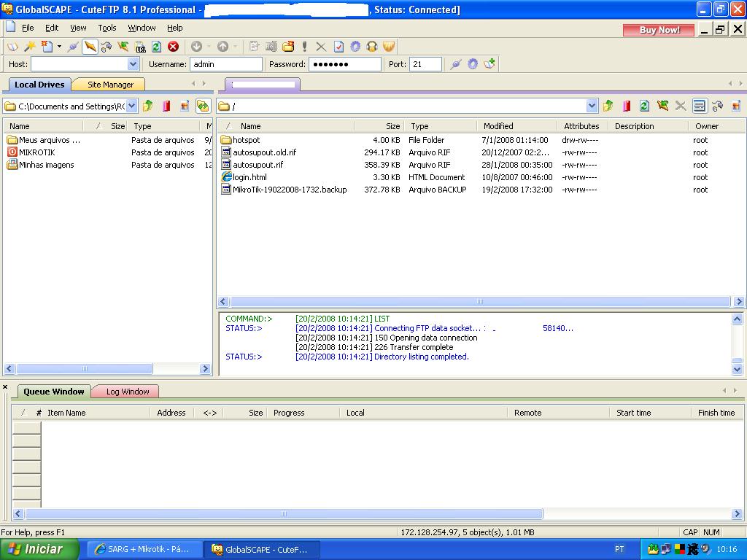This screenshot has width=747, height=560.
Task: Switch remote pane to details list view icon
Action: click(700, 106)
